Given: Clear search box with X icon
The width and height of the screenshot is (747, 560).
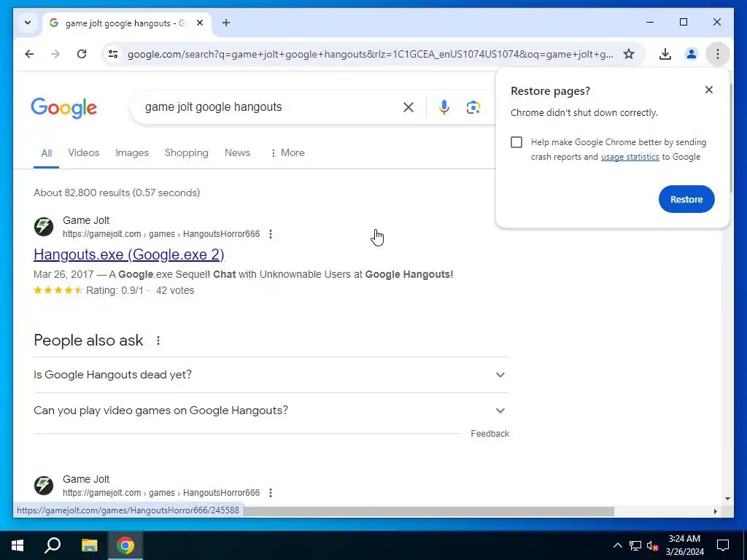Looking at the screenshot, I should coord(409,107).
